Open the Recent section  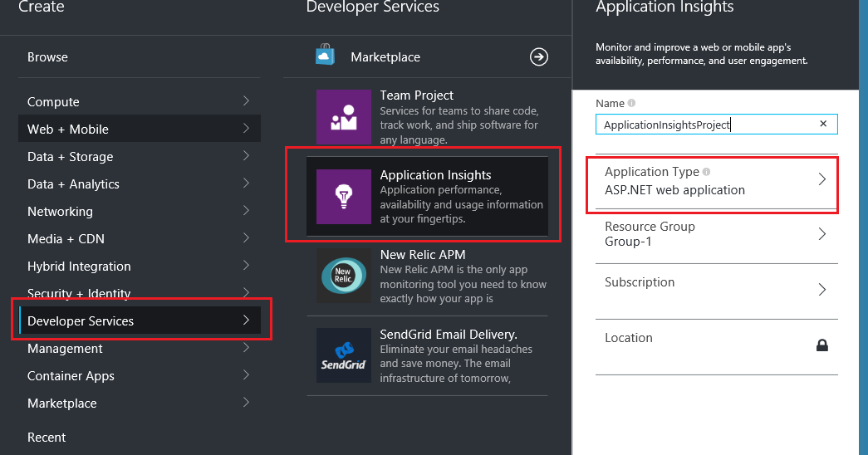point(47,438)
